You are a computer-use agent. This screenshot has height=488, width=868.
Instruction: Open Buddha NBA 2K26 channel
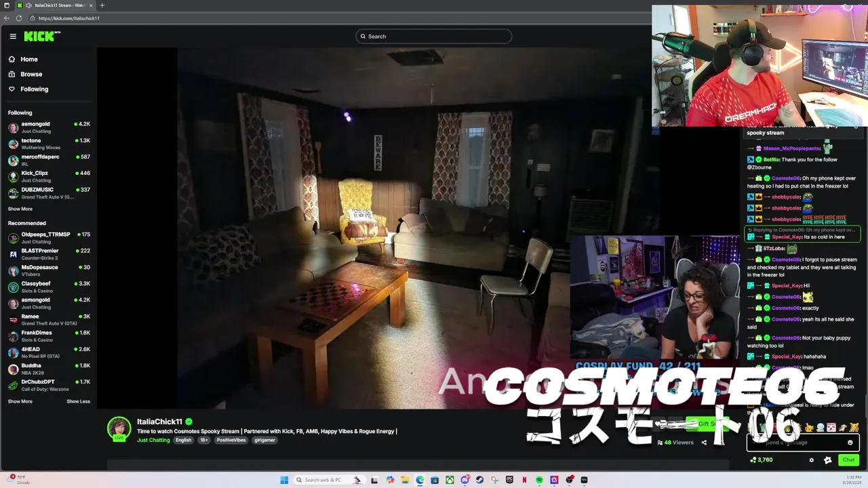tap(49, 369)
